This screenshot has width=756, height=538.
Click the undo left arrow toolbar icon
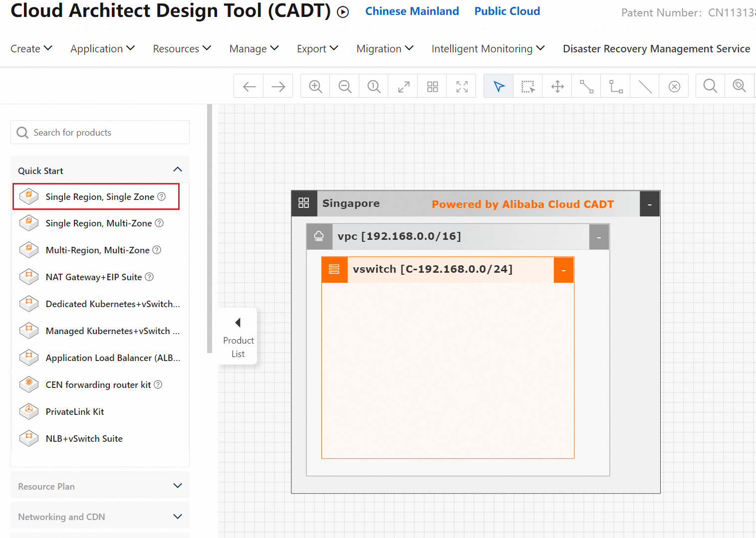[x=249, y=86]
